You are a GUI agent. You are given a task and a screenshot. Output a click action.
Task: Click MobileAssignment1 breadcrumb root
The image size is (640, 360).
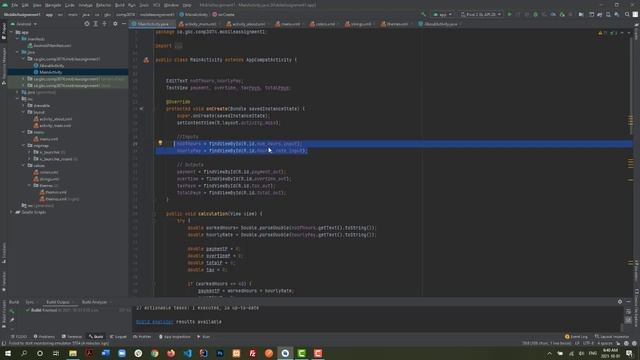(22, 14)
